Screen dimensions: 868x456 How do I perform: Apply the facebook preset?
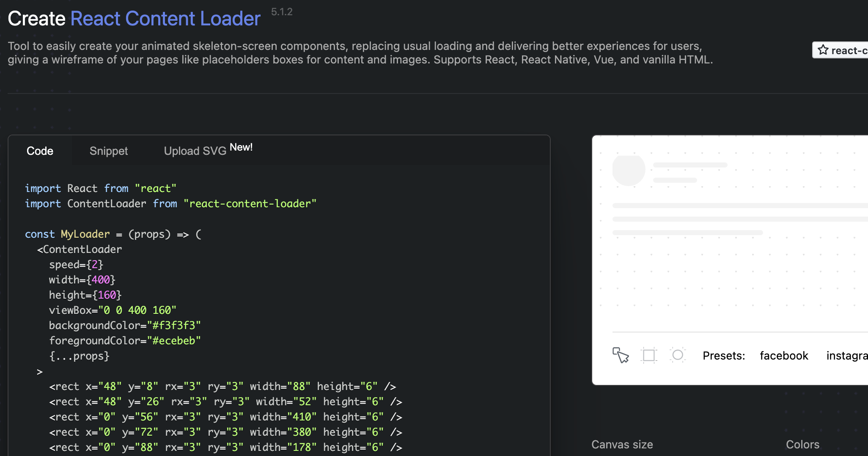point(784,356)
